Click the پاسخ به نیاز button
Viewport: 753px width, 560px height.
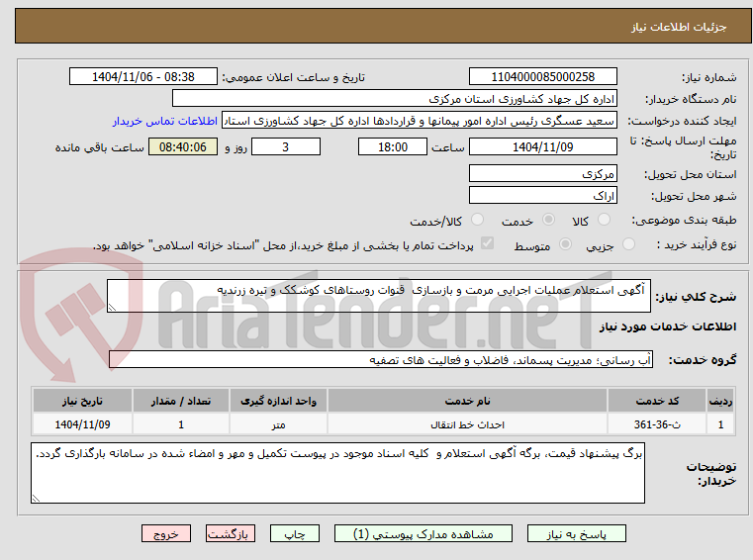[576, 533]
